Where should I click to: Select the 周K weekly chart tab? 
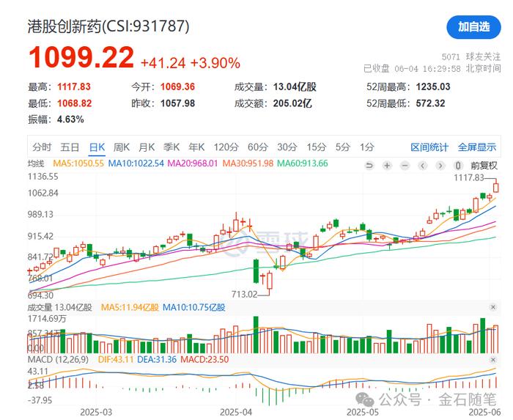pos(121,147)
